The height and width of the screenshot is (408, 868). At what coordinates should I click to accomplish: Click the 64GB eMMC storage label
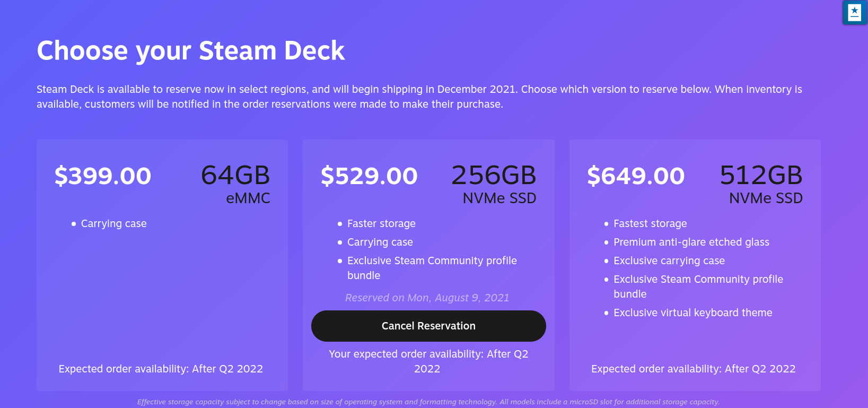tap(235, 184)
